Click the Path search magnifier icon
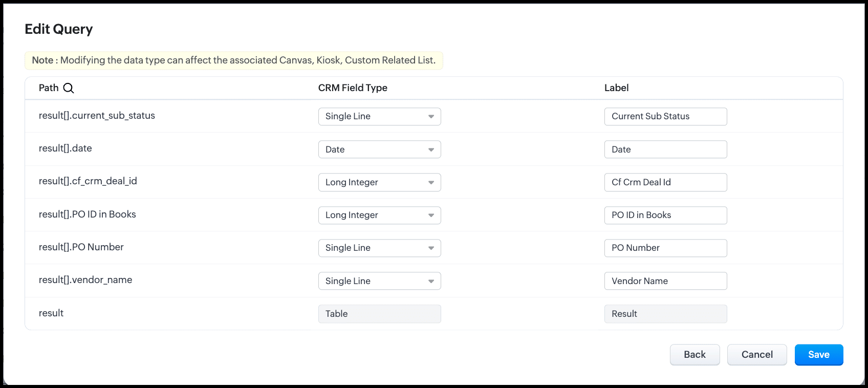 pos(69,88)
